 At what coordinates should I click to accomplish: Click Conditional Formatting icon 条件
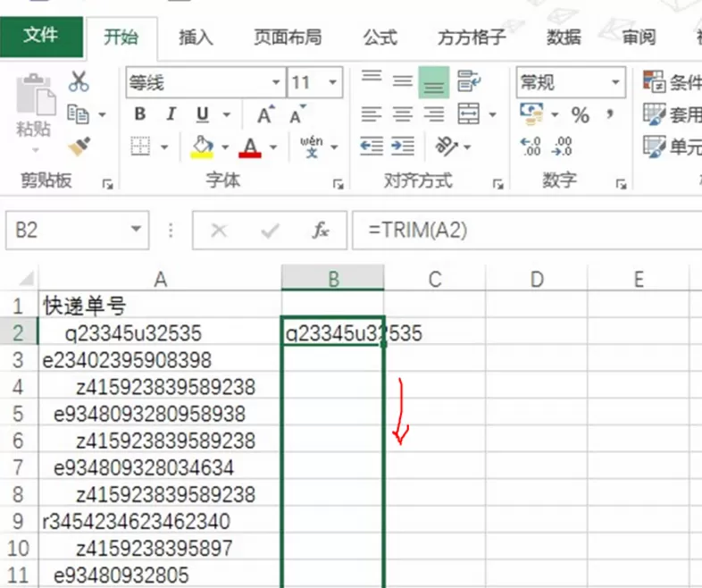(x=655, y=81)
